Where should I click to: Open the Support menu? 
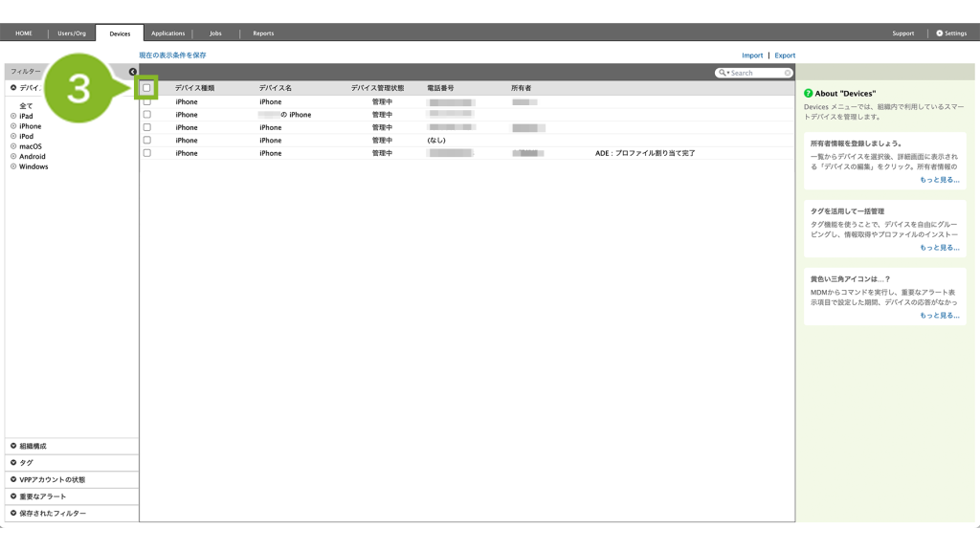903,33
